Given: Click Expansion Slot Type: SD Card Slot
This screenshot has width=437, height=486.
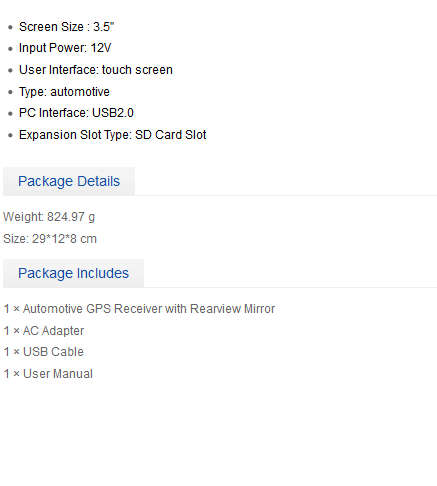Looking at the screenshot, I should (x=113, y=135).
